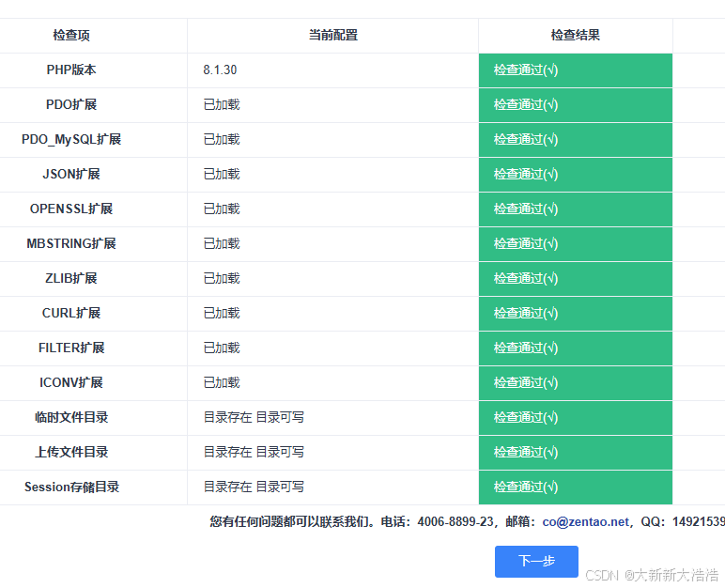Click the FILTER扩展 row label
This screenshot has width=725, height=588.
pos(71,348)
